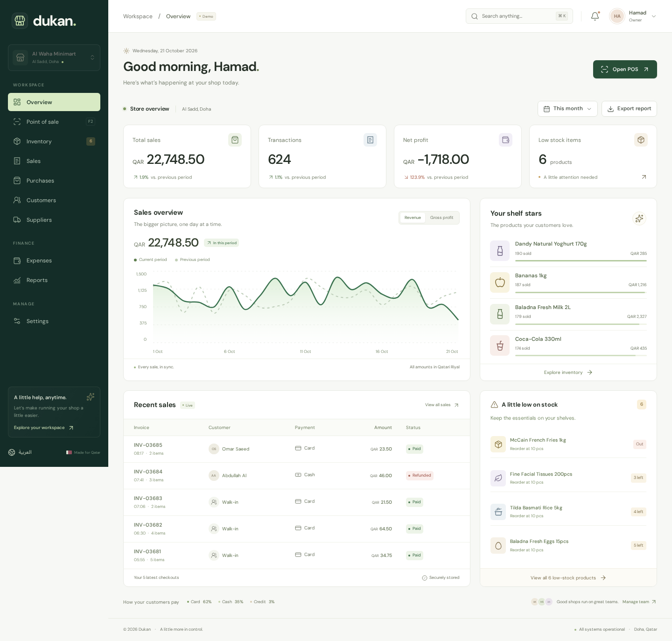The width and height of the screenshot is (672, 641).
Task: Click the Open POS button
Action: click(x=625, y=69)
